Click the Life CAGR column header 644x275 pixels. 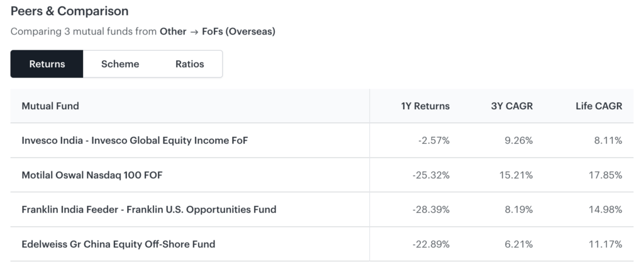[599, 106]
